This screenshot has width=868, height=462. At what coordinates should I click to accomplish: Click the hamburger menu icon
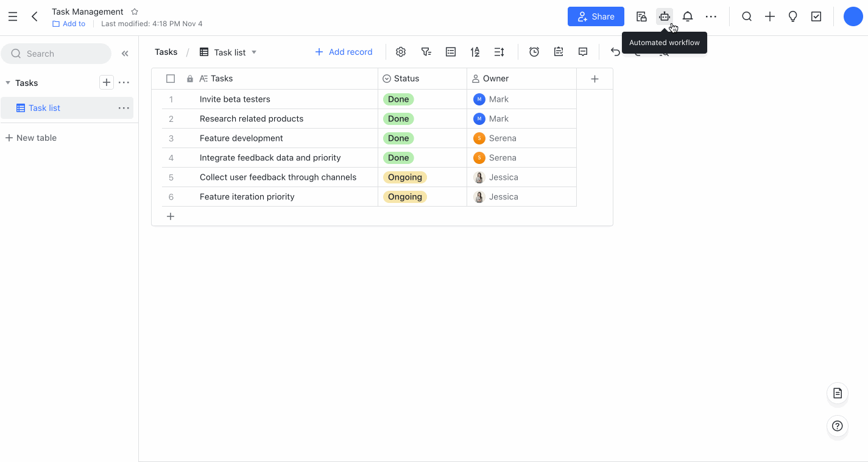pyautogui.click(x=13, y=16)
